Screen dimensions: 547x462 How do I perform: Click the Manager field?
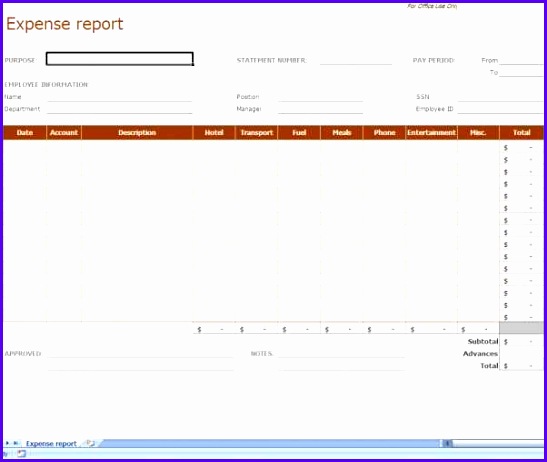(x=321, y=109)
